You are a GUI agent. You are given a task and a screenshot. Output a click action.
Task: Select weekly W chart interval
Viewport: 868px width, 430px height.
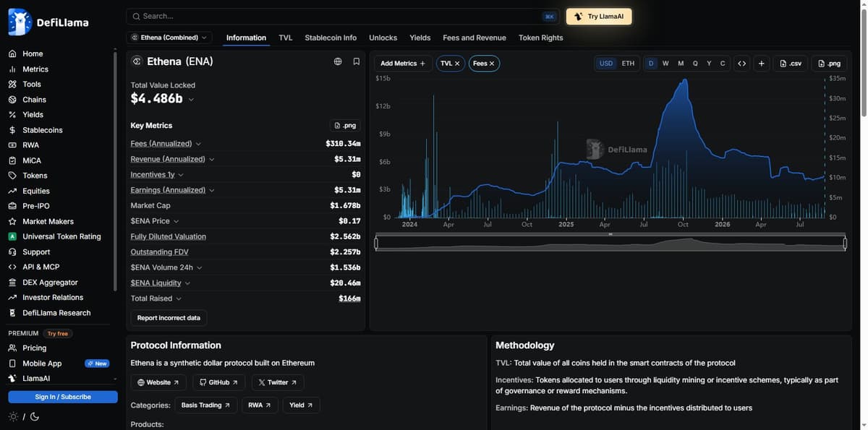tap(665, 64)
